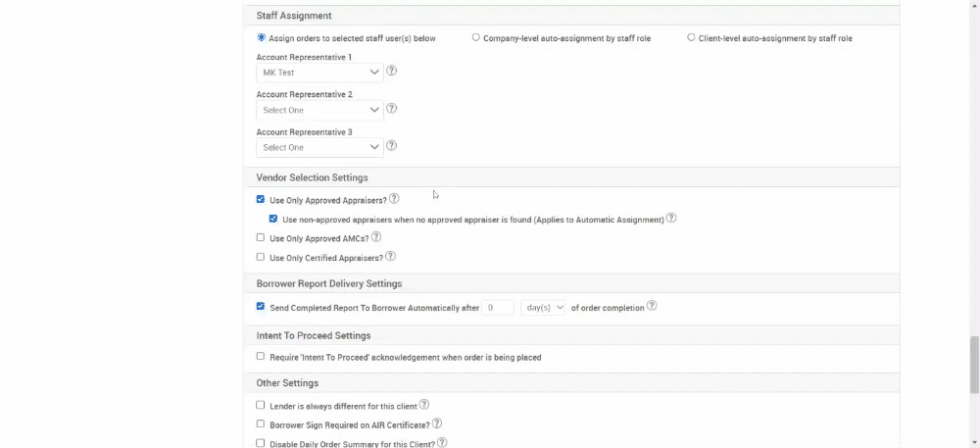Check Use Only Approved AMCs
The height and width of the screenshot is (448, 980).
[261, 237]
